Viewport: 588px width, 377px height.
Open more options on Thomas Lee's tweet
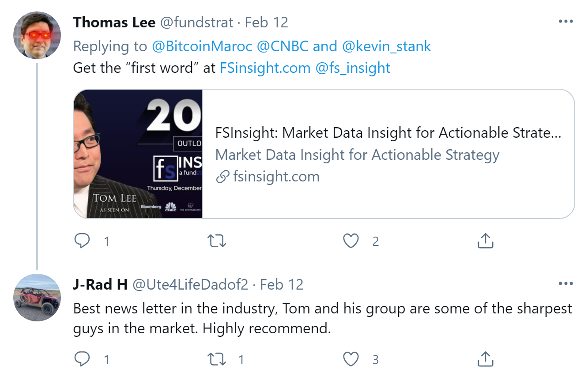[x=565, y=22]
